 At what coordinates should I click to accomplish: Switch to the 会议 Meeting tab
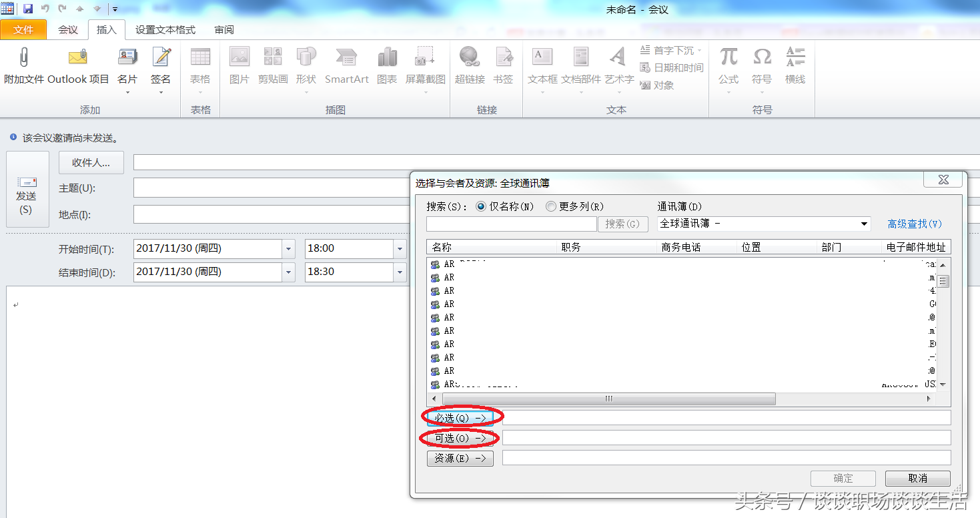click(x=68, y=29)
